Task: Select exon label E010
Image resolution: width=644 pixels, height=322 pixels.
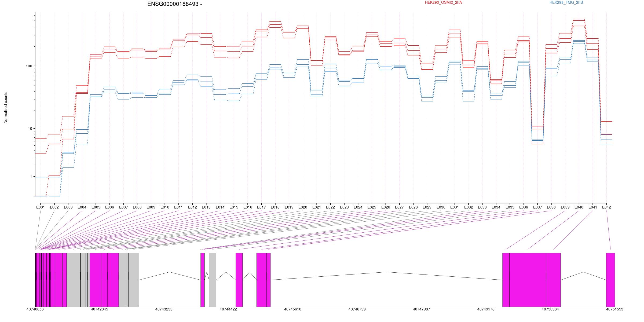Action: click(165, 207)
